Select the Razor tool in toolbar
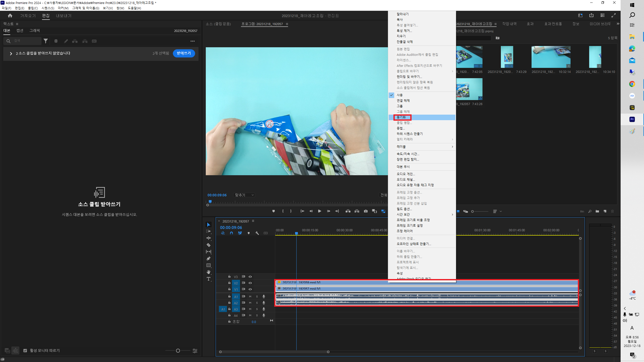The image size is (644, 362). (208, 245)
